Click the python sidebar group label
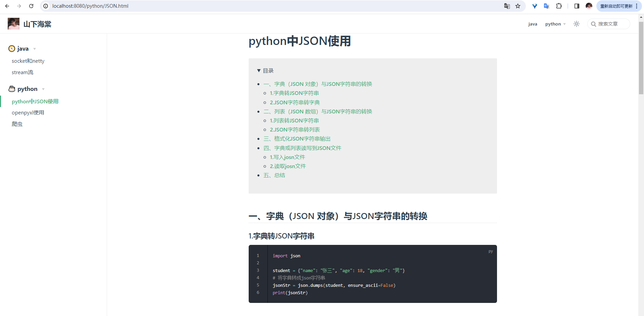The height and width of the screenshot is (316, 644). click(28, 89)
